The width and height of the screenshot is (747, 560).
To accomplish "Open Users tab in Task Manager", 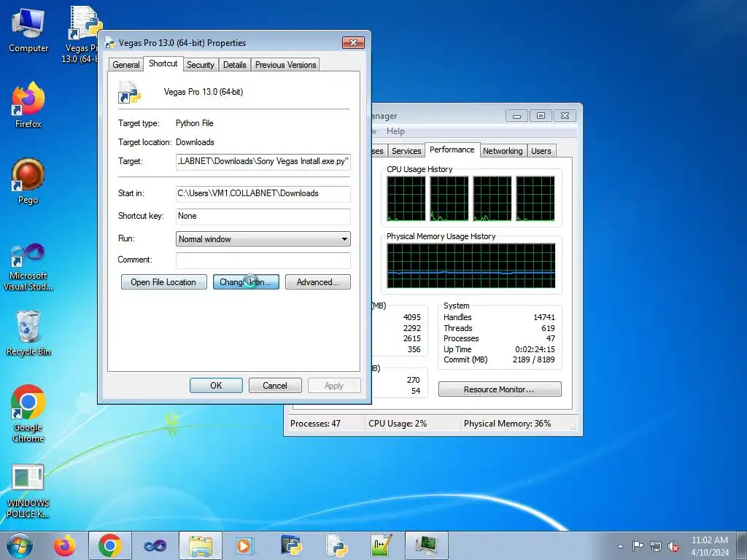I will tap(541, 151).
